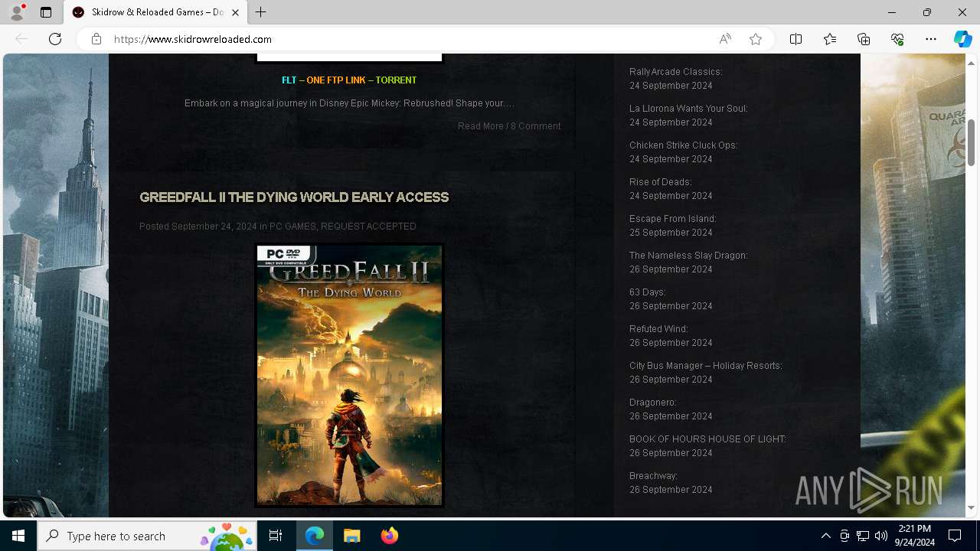Open the Collections panel
The height and width of the screenshot is (551, 980).
(x=864, y=39)
